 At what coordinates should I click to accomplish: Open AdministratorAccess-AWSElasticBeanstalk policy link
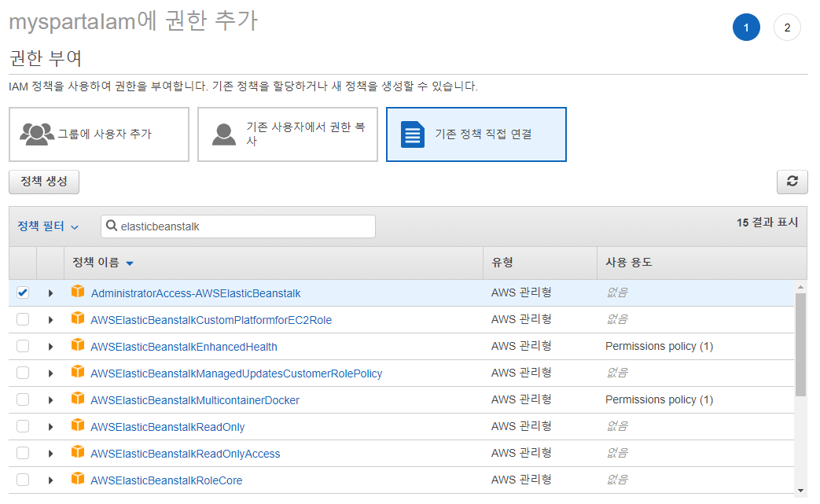pyautogui.click(x=196, y=293)
